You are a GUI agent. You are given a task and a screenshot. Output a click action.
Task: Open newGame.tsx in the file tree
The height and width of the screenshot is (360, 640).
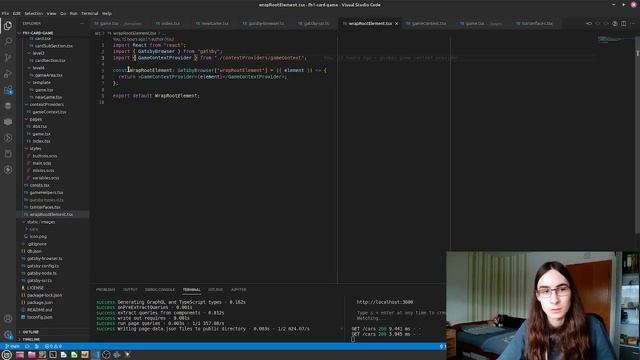[x=48, y=97]
